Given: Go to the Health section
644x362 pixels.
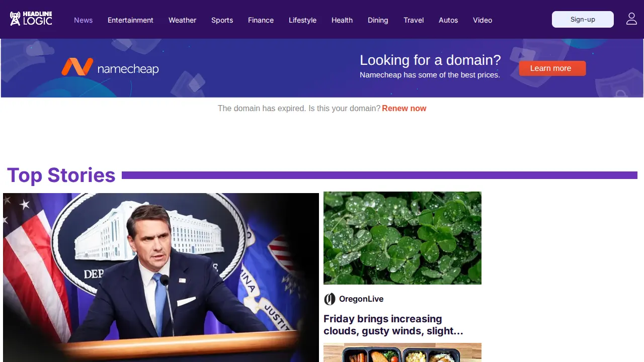Looking at the screenshot, I should click(x=342, y=20).
